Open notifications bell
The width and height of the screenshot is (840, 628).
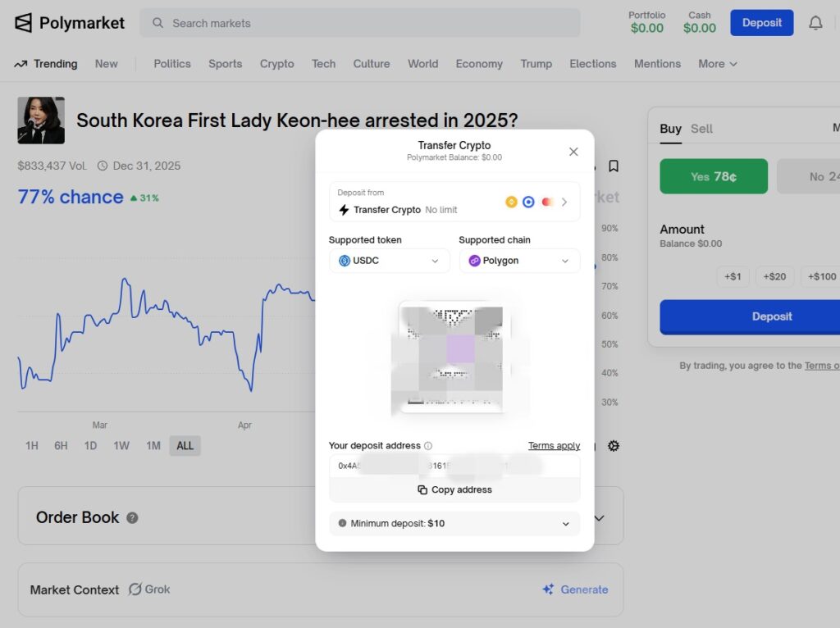pos(815,23)
